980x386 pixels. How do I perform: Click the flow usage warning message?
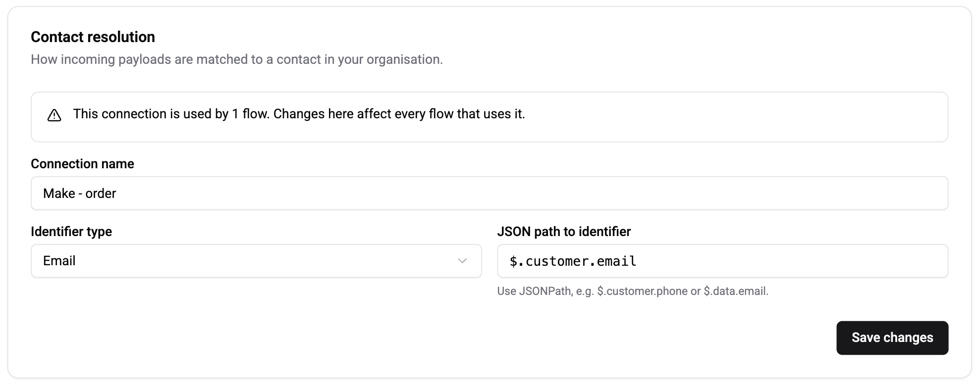pos(300,114)
